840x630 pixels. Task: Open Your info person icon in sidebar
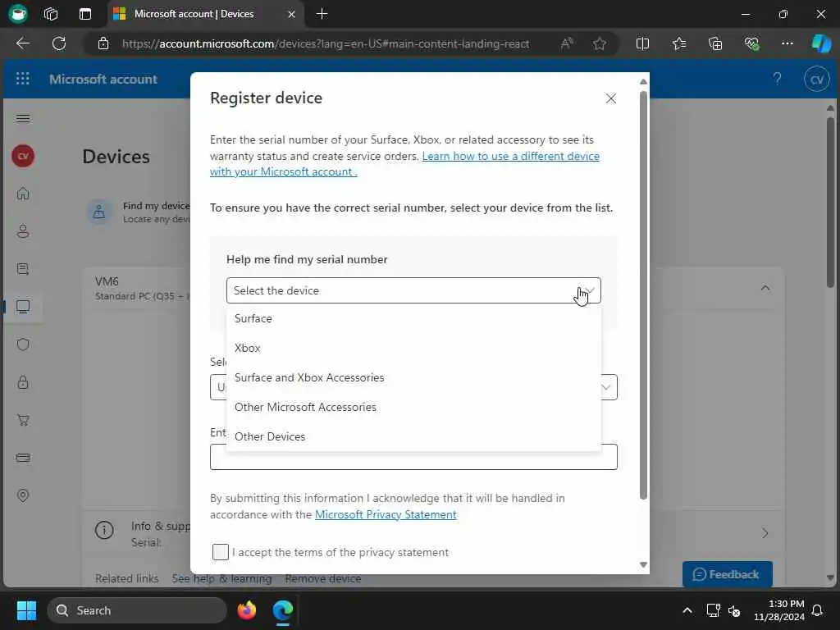click(x=23, y=231)
